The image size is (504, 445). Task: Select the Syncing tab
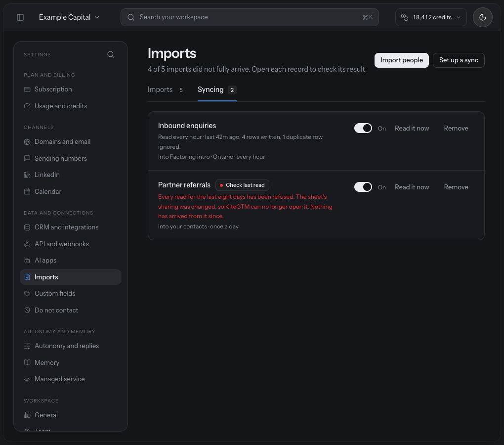(x=217, y=89)
